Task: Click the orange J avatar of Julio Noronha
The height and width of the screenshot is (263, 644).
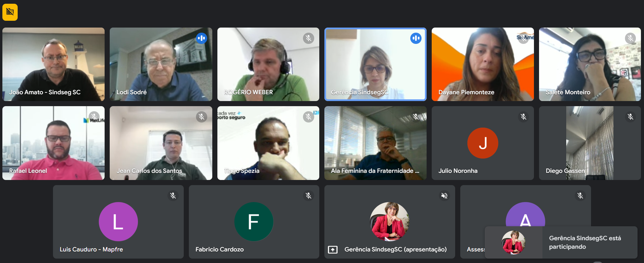Action: tap(483, 143)
